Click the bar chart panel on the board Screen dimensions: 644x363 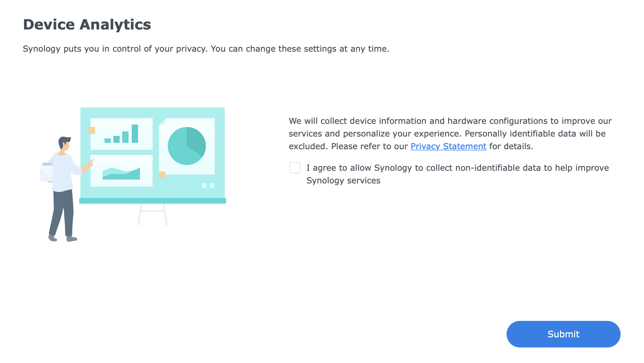click(122, 134)
